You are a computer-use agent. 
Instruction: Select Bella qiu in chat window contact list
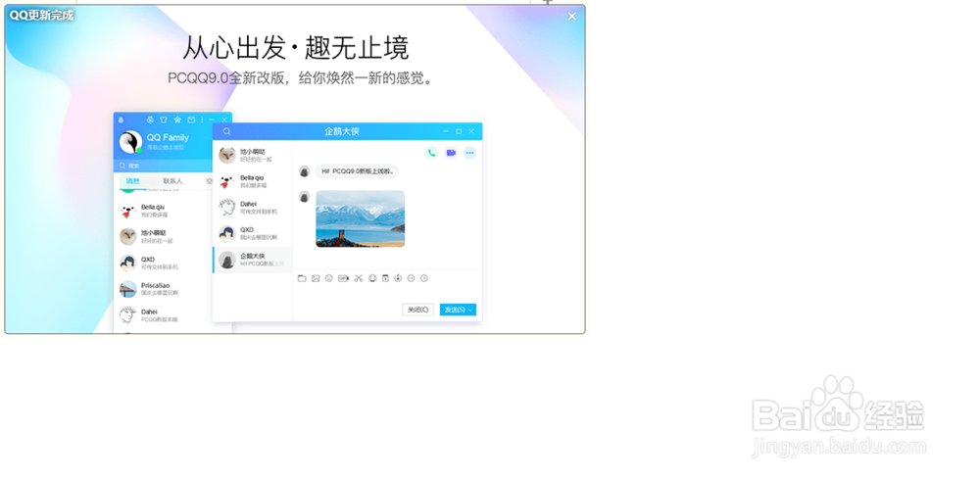click(253, 181)
